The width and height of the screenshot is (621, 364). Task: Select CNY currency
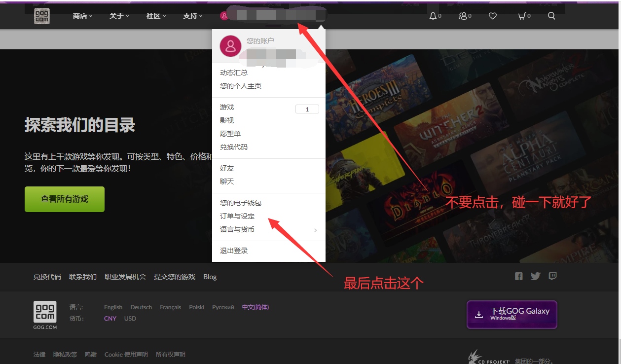tap(110, 318)
